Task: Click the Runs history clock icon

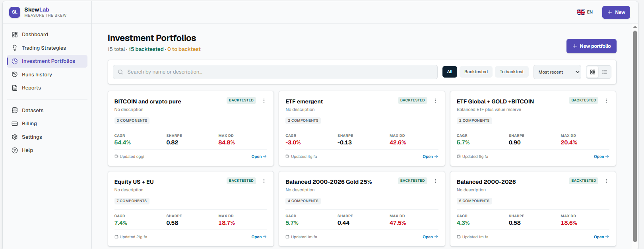Action: (15, 74)
